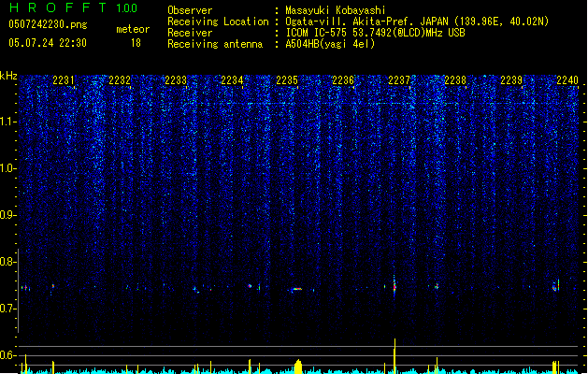
Task: Click the 2236 time marker
Action: pos(343,80)
